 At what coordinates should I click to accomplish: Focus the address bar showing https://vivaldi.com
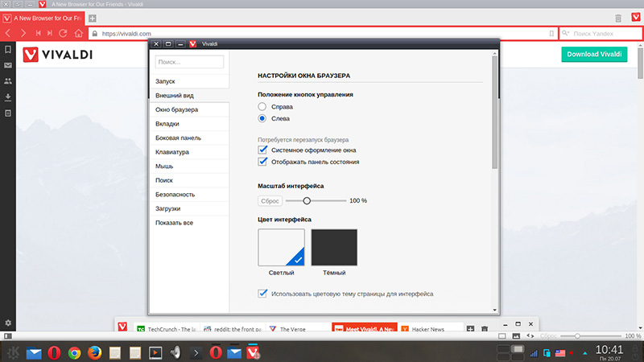tap(323, 34)
